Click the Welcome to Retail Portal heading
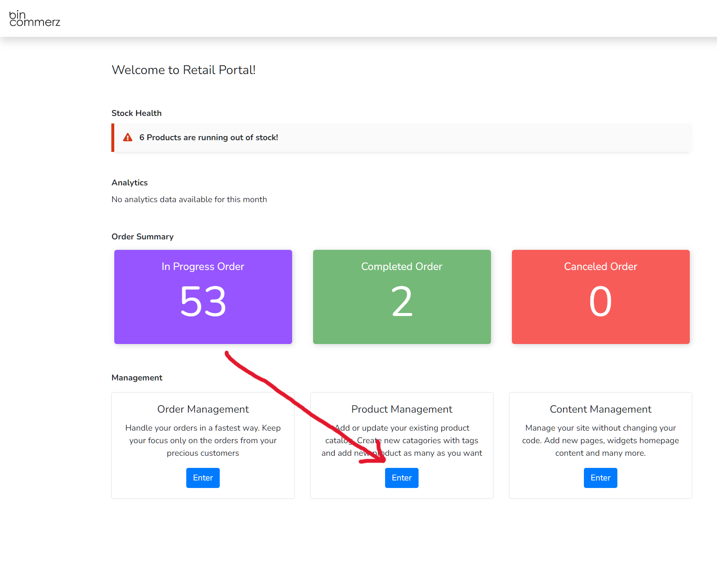The height and width of the screenshot is (588, 717). pyautogui.click(x=184, y=70)
